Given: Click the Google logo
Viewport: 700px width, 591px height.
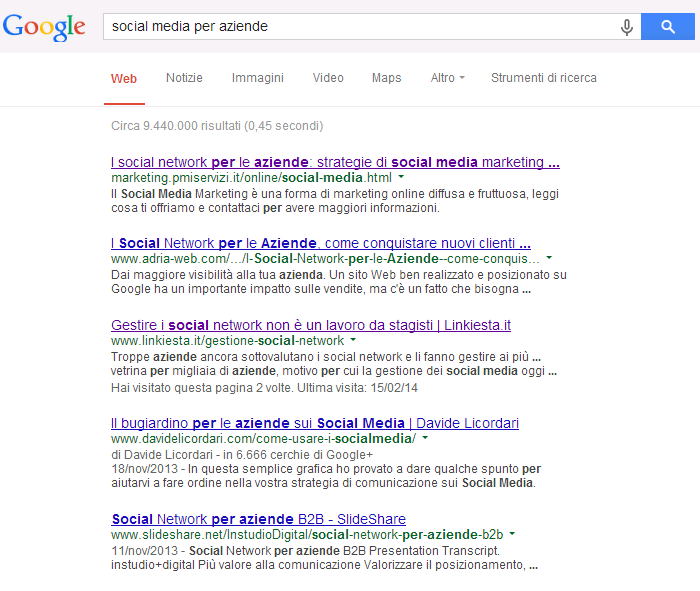Looking at the screenshot, I should point(44,27).
